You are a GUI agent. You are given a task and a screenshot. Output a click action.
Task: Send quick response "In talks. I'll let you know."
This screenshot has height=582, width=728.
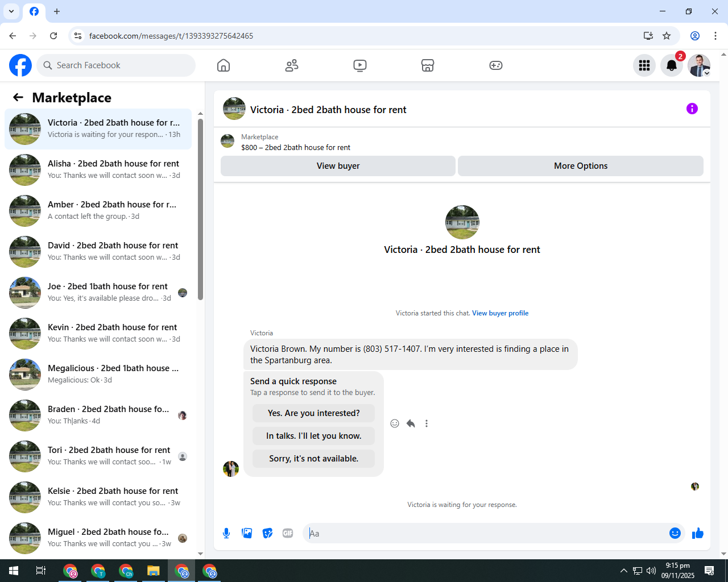click(x=314, y=436)
